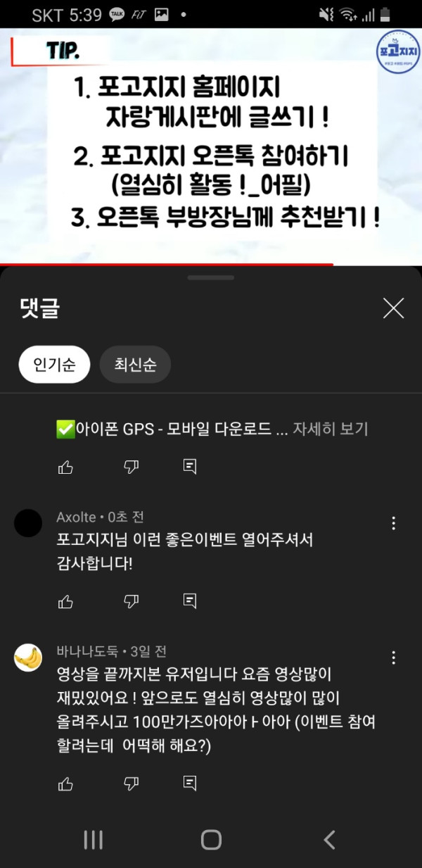Dislike 바나나도둑's comment

tap(131, 783)
